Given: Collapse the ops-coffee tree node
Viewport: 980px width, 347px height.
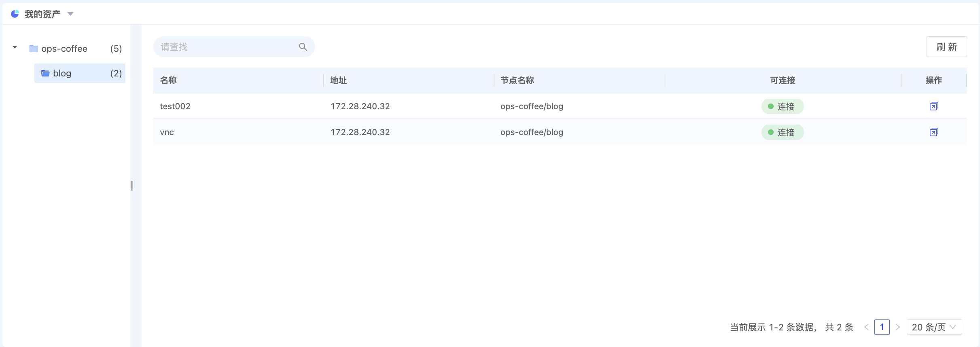Looking at the screenshot, I should pyautogui.click(x=15, y=48).
